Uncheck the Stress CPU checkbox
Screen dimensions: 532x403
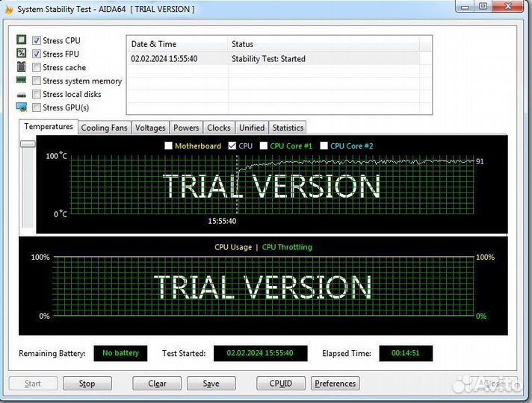coord(37,40)
